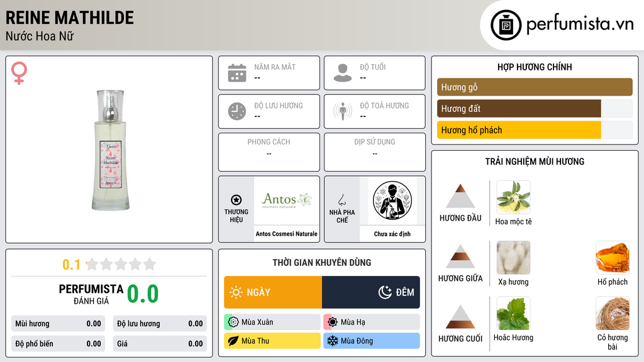Screen dimensions: 644x362
Task: Click the Hương đầu pyramid icon
Action: tap(460, 196)
